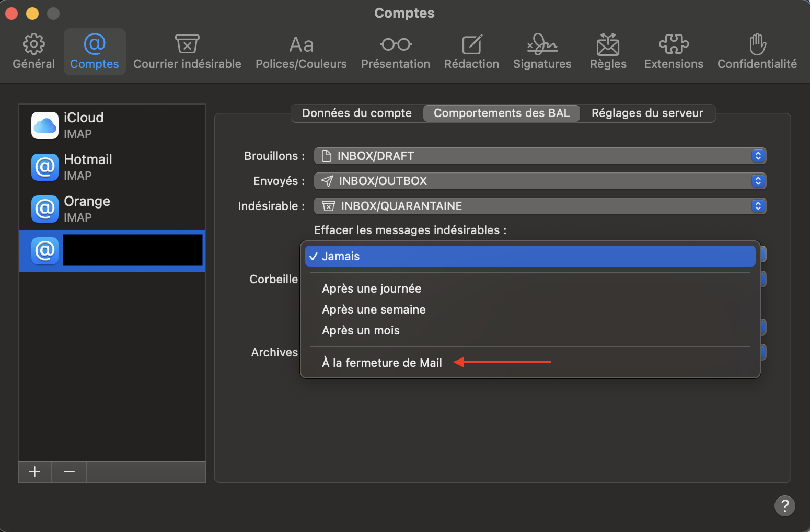810x532 pixels.
Task: Open the Signatures pane
Action: pos(542,52)
